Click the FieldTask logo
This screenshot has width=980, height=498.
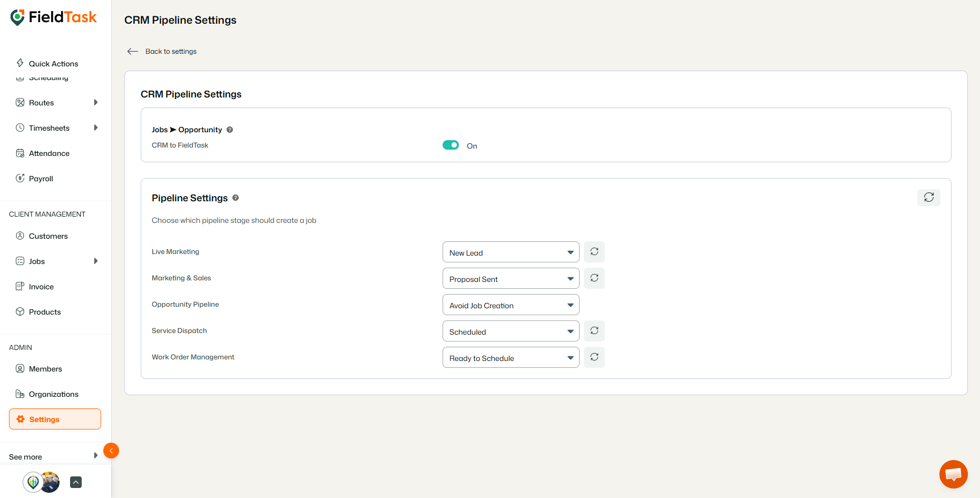coord(53,17)
